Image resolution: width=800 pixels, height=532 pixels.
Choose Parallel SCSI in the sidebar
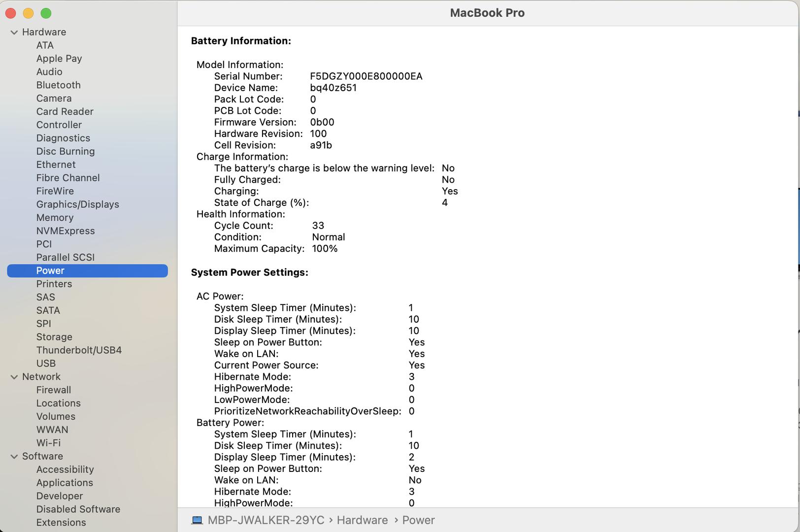pos(65,258)
